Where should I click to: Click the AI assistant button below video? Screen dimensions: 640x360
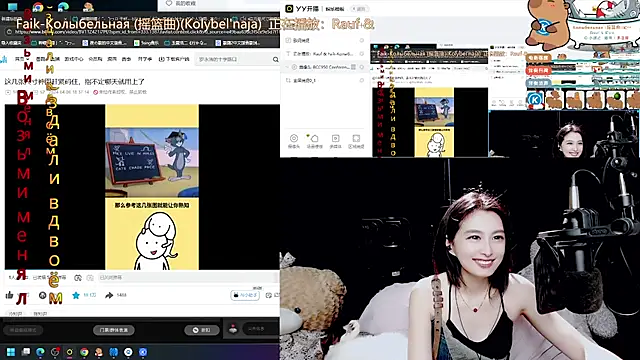coord(245,295)
